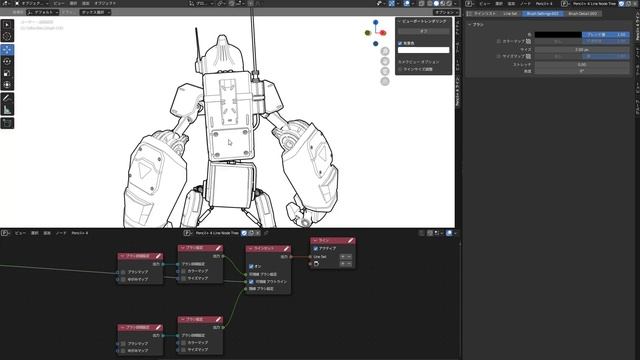Enable カラーマップ checkbox in the ブラシ properties panel

pyautogui.click(x=498, y=42)
